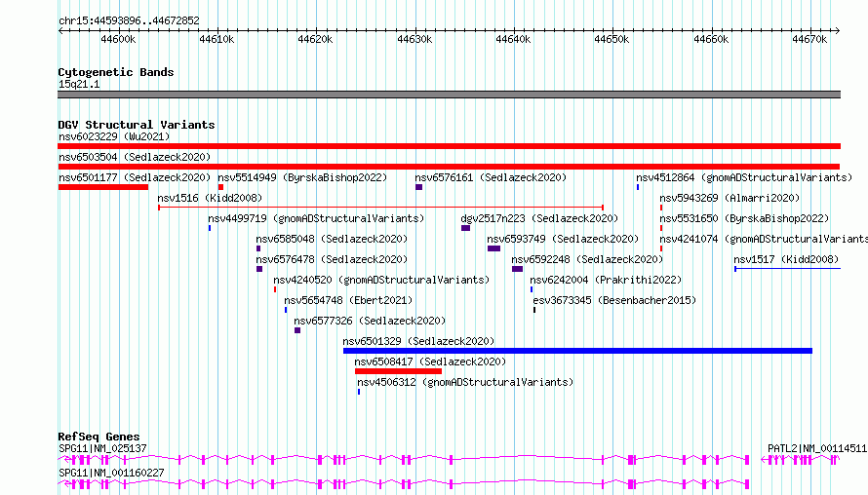Viewport: 868px width, 495px height.
Task: Click the 44630k ruler position label
Action: pyautogui.click(x=414, y=39)
